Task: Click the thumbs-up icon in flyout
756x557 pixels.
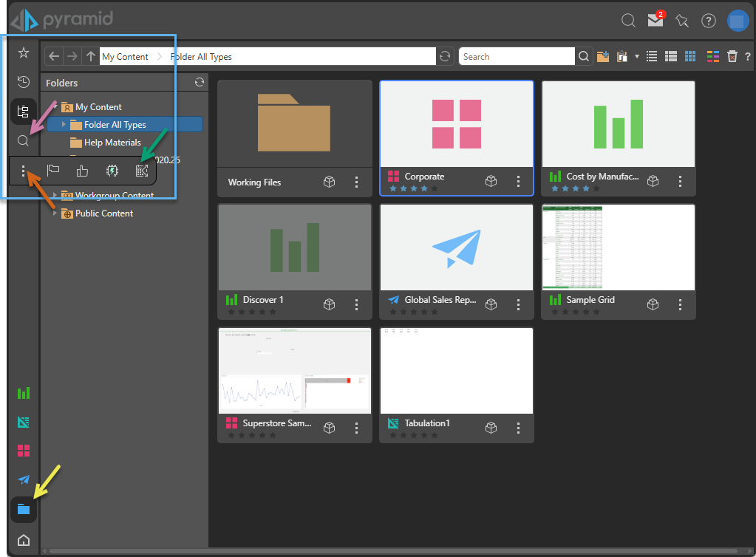Action: tap(82, 171)
